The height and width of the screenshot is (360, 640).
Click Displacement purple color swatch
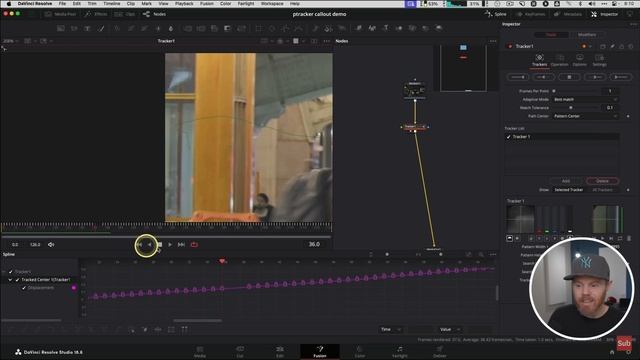click(74, 288)
